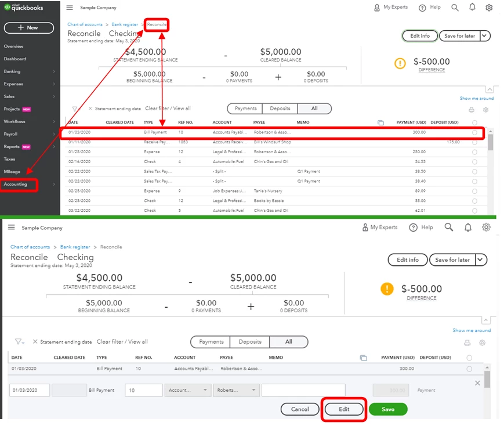The width and height of the screenshot is (504, 440).
Task: Expand Accounting submenu in sidebar
Action: [54, 184]
